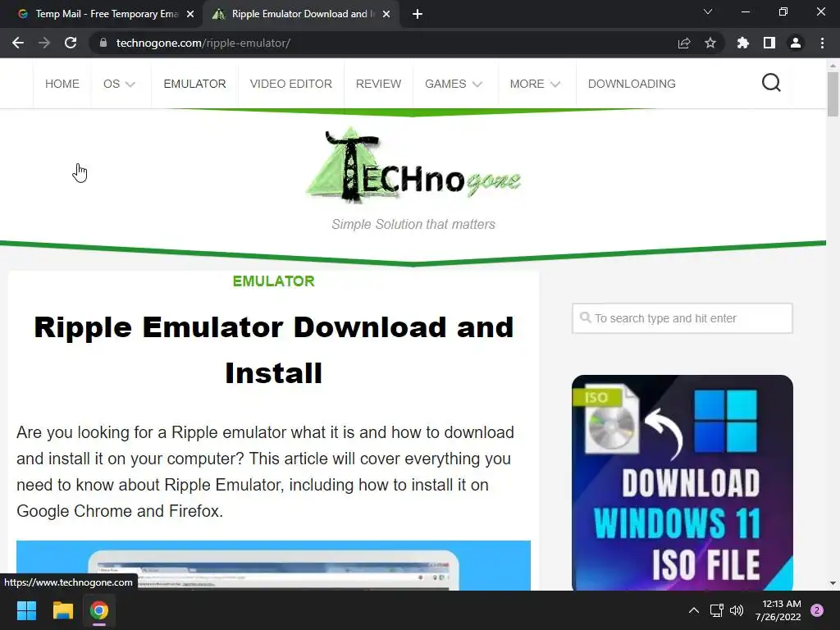Click the article title heading
The height and width of the screenshot is (630, 840).
[x=274, y=349]
